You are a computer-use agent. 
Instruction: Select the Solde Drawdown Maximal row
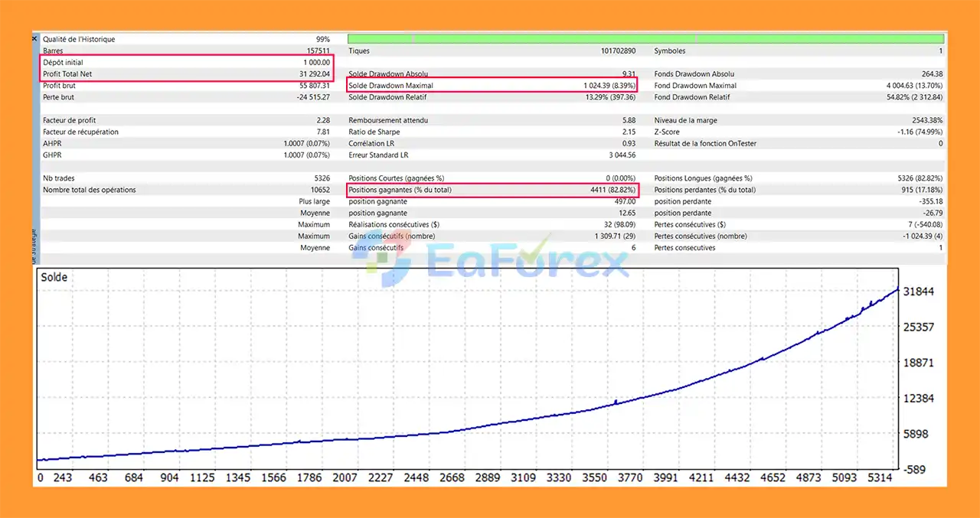pyautogui.click(x=491, y=86)
